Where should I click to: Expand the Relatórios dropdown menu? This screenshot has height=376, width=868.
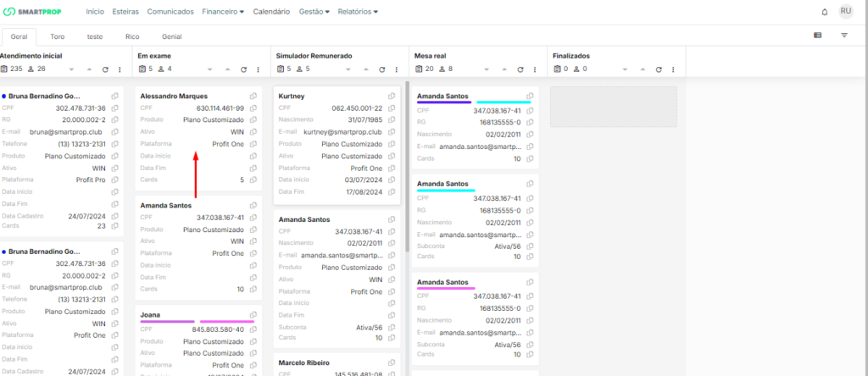(x=357, y=12)
